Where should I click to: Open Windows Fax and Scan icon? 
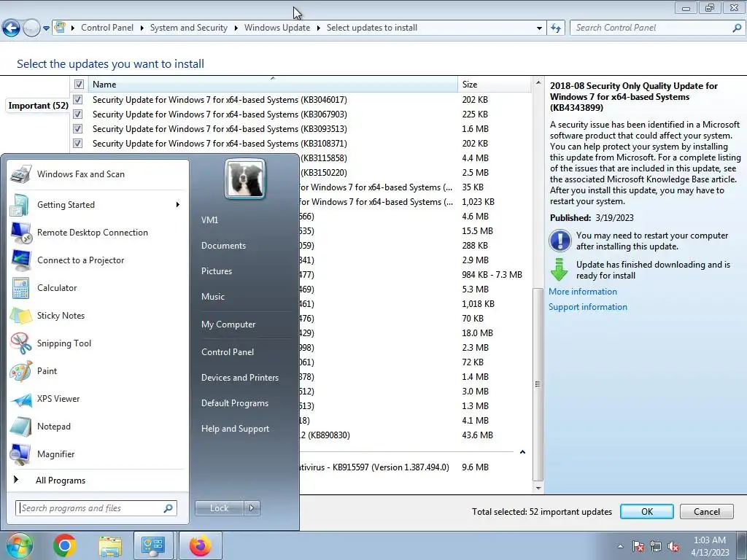(21, 174)
